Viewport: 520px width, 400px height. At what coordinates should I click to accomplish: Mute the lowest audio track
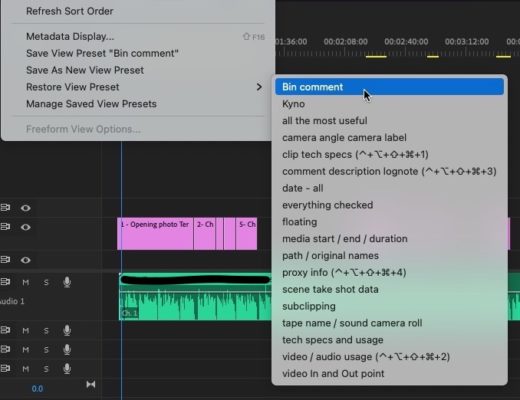coord(26,369)
